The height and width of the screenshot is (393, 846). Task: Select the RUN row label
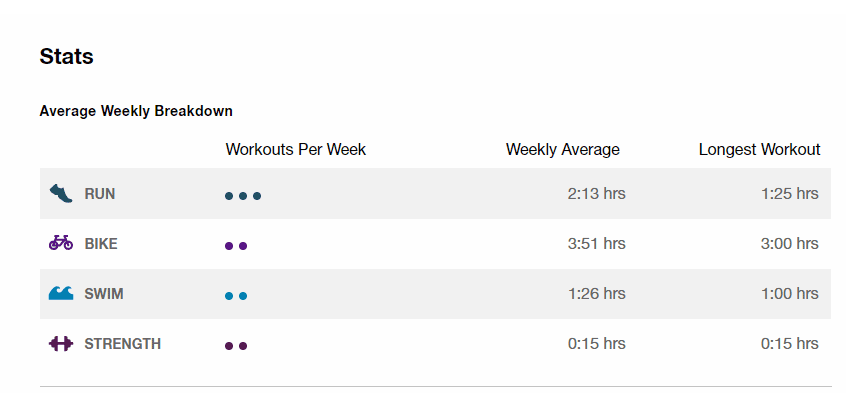click(x=100, y=194)
